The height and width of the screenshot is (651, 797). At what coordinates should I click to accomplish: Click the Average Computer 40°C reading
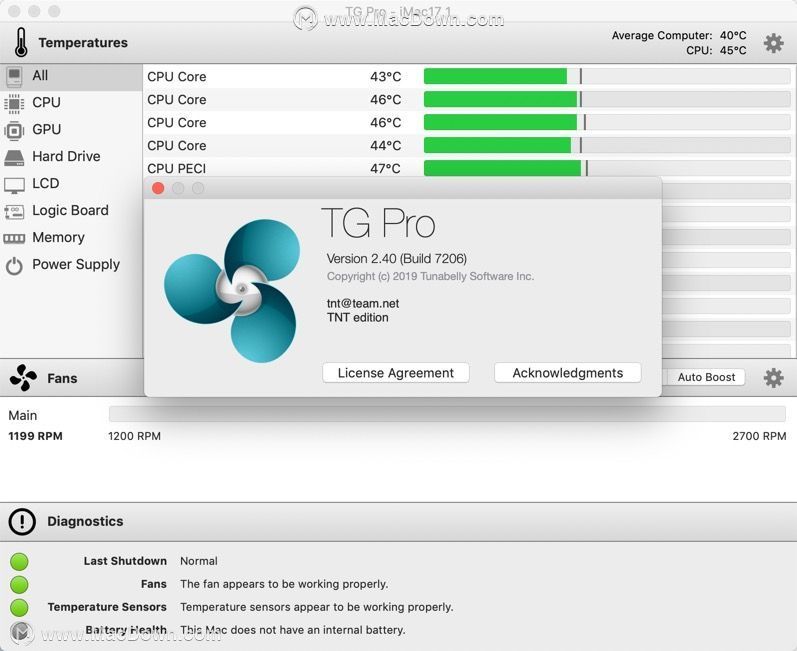pos(679,36)
